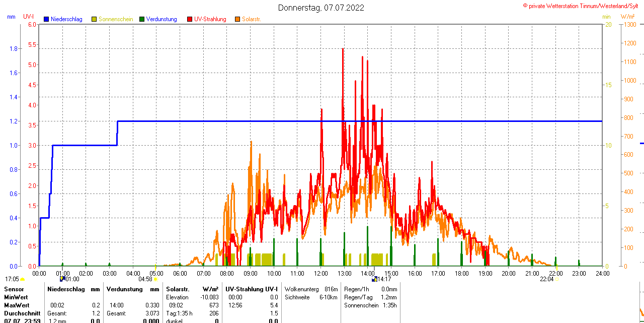Viewport: 644px width, 323px height.
Task: Click the Wolkenunterg value 816m
Action: click(331, 289)
